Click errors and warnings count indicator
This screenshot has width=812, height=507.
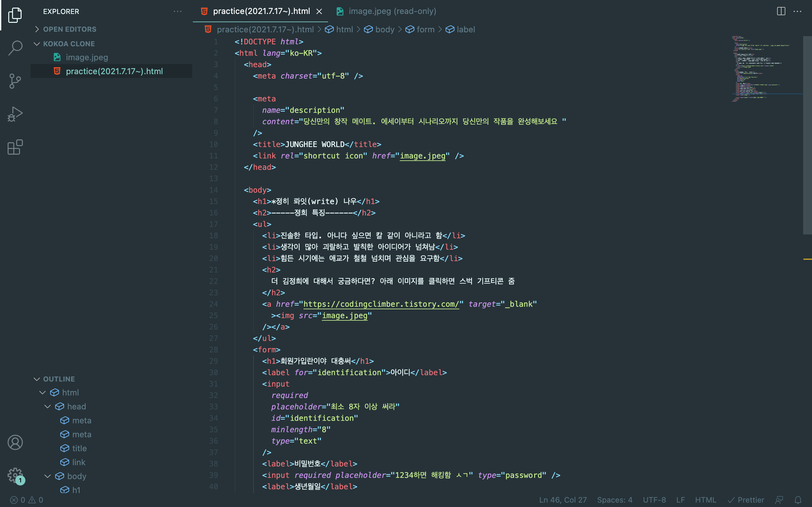[26, 500]
